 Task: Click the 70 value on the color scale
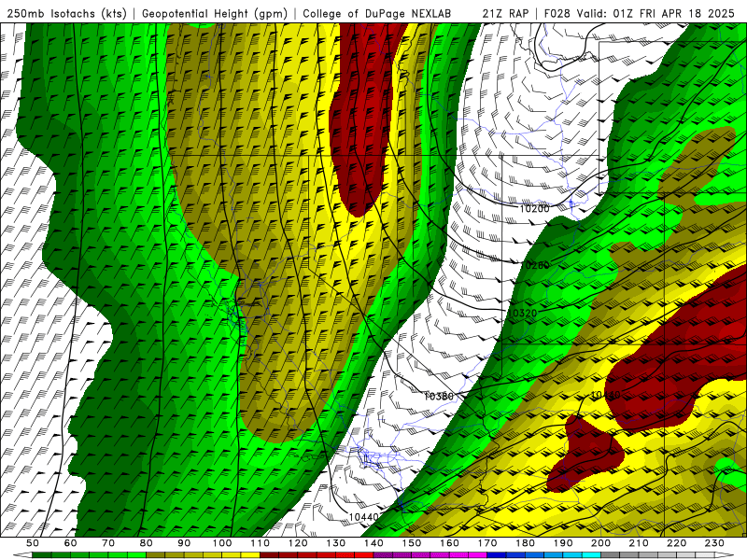click(108, 543)
